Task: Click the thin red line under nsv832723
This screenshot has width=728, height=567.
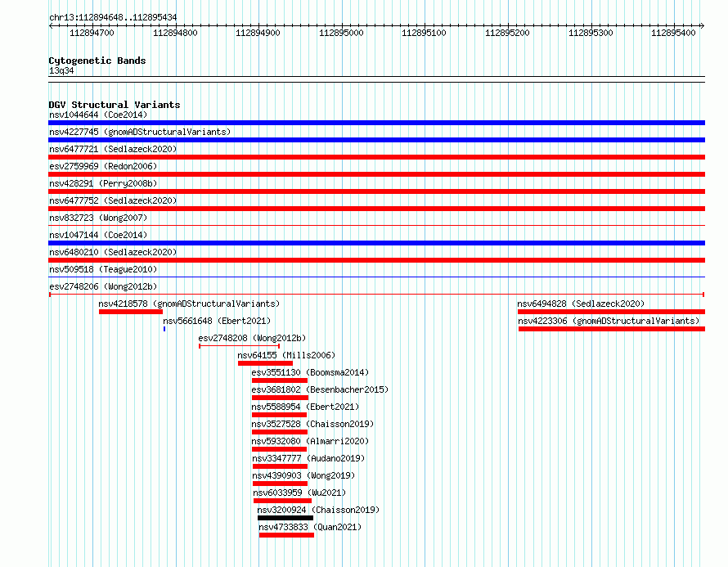Action: (x=376, y=226)
